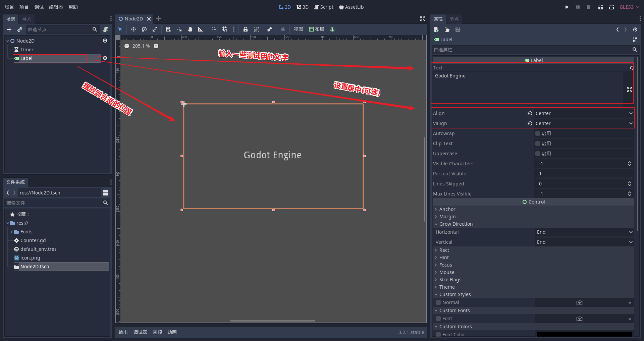The height and width of the screenshot is (341, 644).
Task: Expand the Theme section
Action: point(447,287)
